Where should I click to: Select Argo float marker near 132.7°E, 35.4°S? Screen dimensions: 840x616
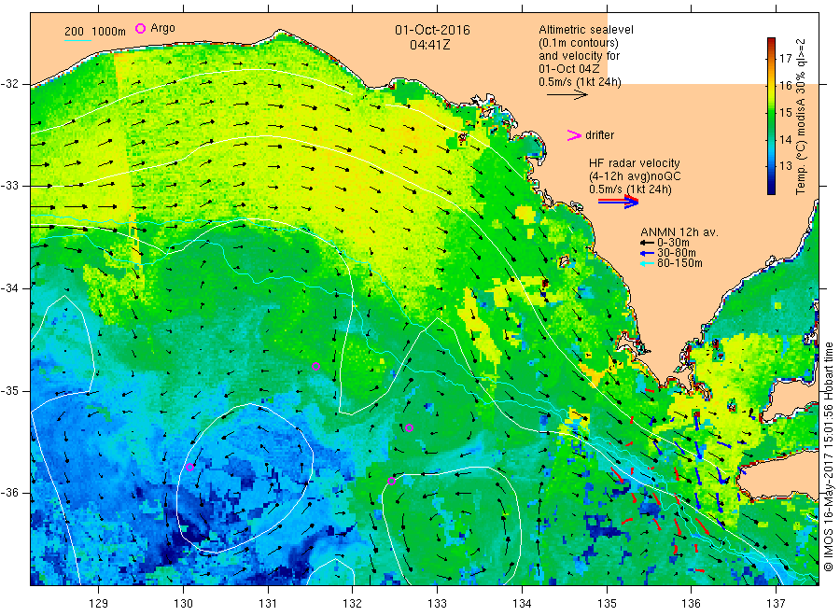(x=410, y=427)
